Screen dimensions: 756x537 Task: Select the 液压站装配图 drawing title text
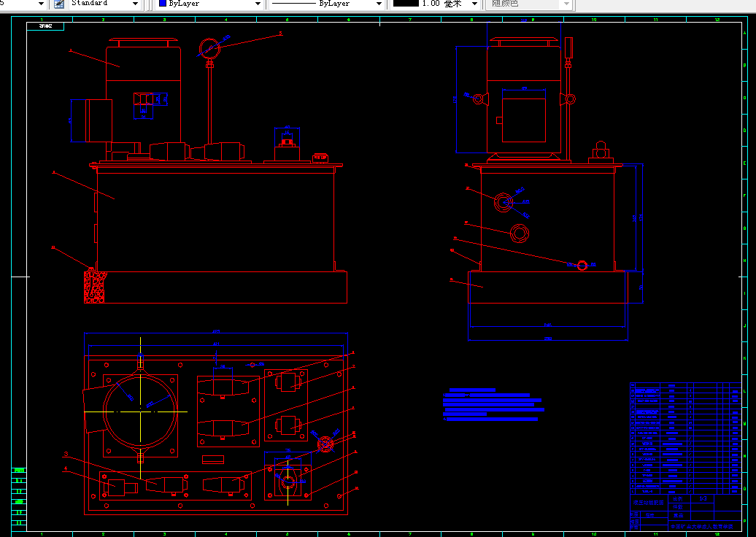[648, 502]
